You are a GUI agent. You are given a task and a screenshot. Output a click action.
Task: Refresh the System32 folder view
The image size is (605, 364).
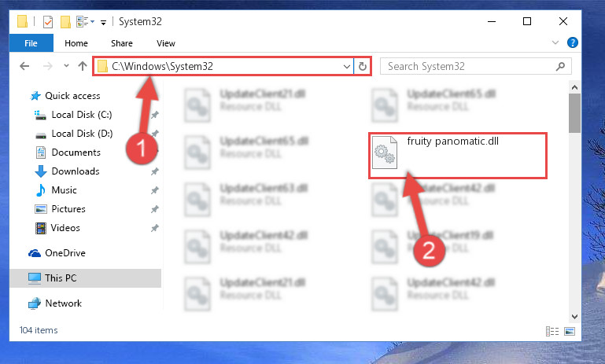(x=363, y=66)
